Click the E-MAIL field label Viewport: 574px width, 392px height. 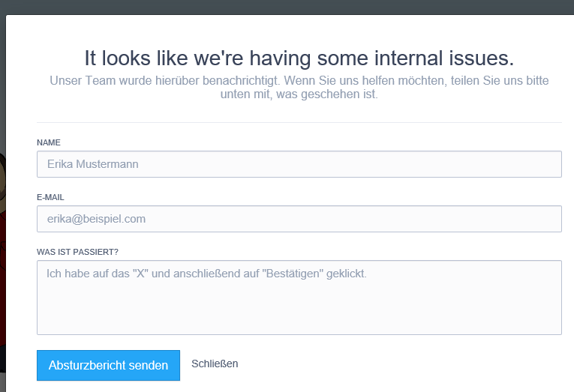[50, 197]
